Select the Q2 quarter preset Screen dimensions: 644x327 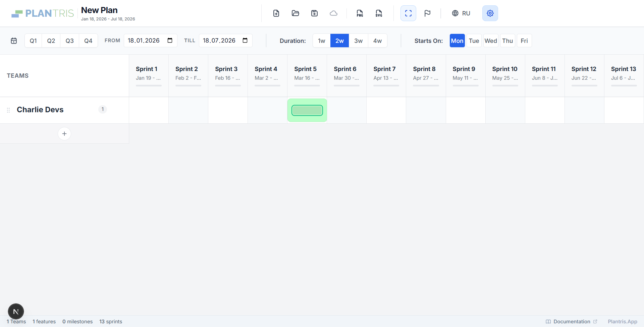[51, 41]
